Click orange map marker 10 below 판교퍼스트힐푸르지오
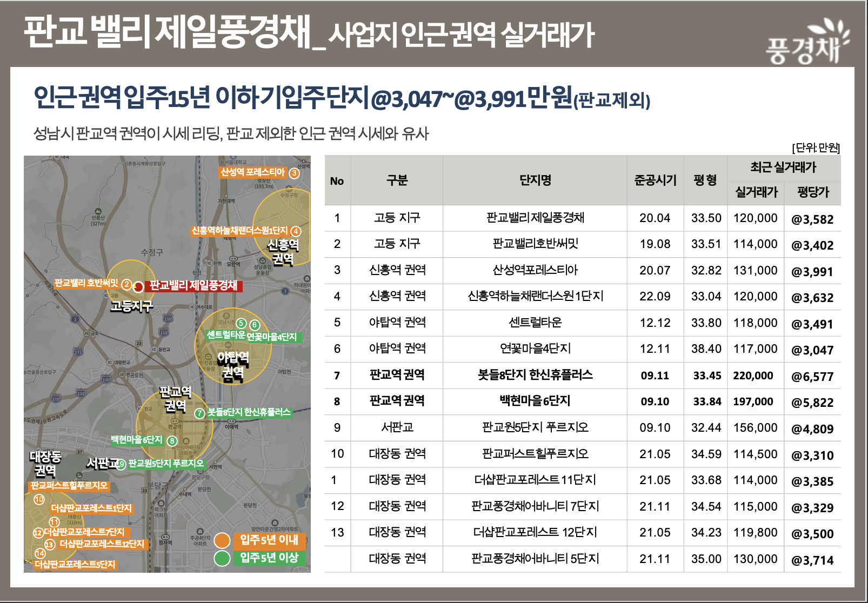The width and height of the screenshot is (868, 603). 39,499
